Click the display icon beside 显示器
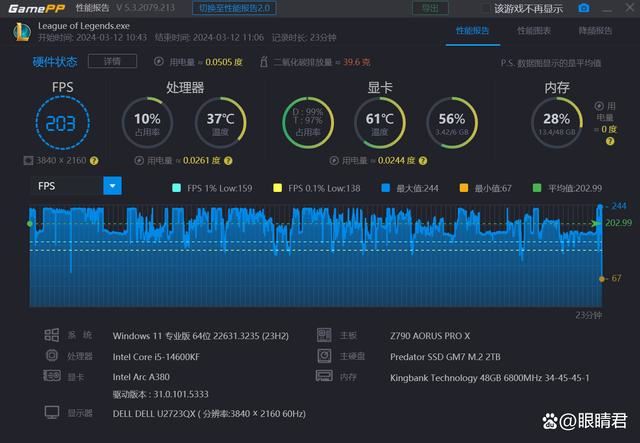 point(52,412)
